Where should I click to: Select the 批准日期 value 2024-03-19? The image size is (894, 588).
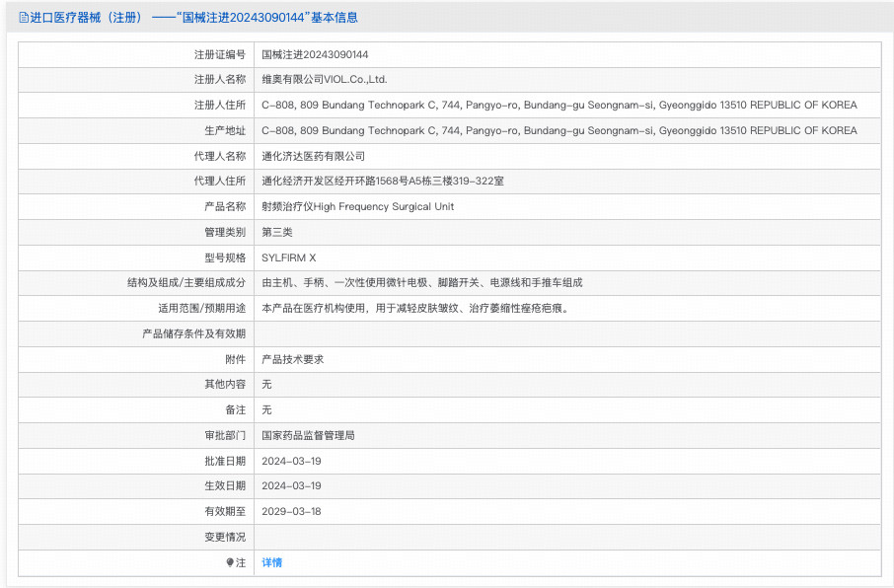pos(296,460)
